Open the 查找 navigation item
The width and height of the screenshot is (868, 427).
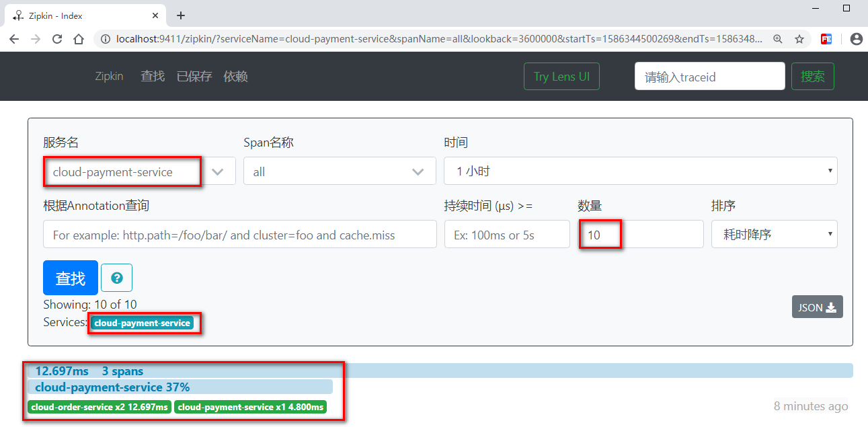(x=153, y=77)
